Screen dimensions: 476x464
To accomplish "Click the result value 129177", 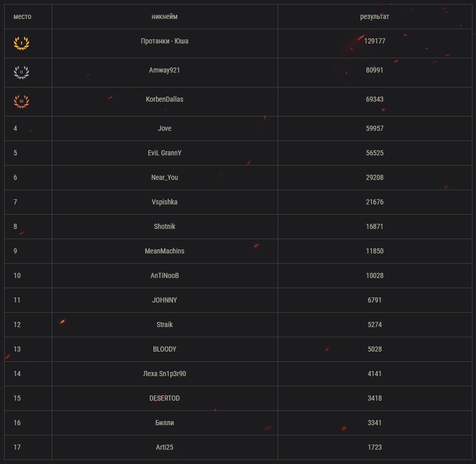I will 375,41.
